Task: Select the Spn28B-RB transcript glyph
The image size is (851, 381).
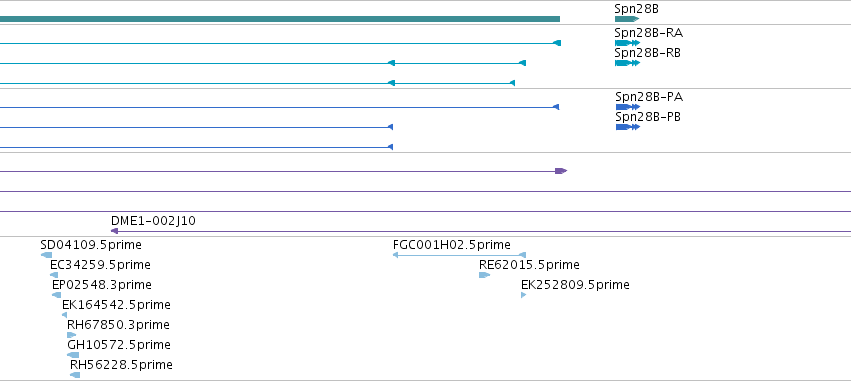Action: 627,63
